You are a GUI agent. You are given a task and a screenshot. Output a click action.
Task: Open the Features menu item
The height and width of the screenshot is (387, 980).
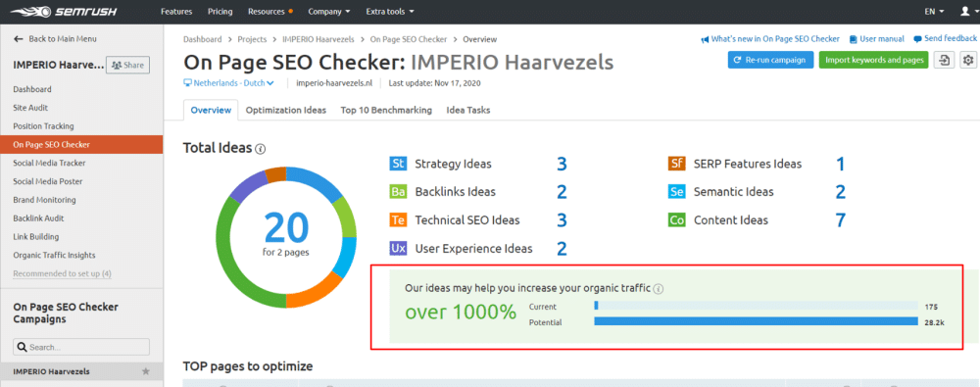click(x=176, y=12)
